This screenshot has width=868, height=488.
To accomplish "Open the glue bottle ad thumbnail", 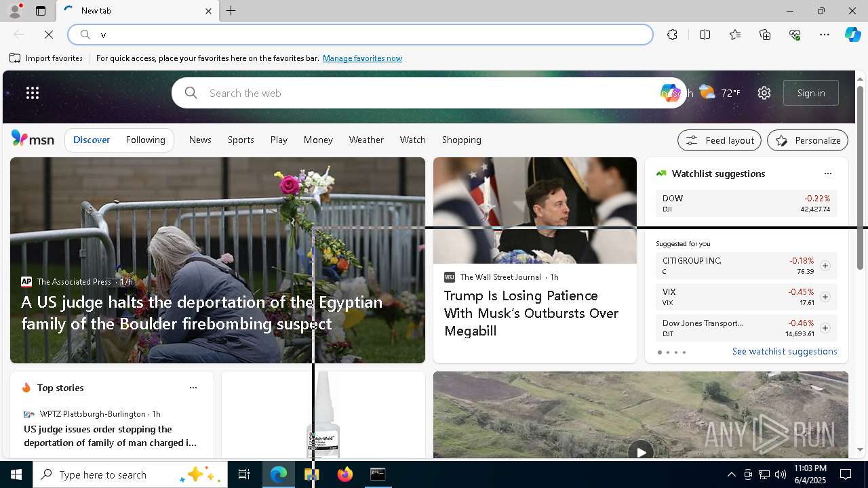I will [x=323, y=415].
